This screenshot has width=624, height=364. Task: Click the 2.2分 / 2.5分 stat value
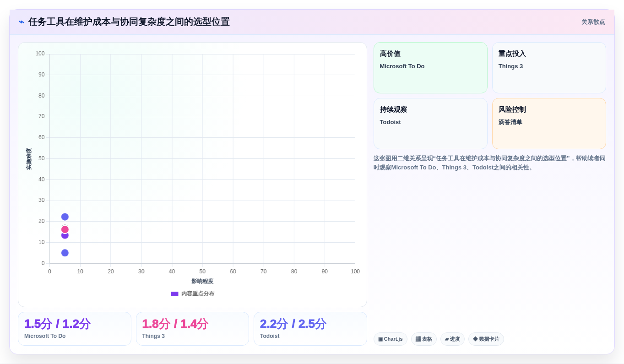(293, 324)
